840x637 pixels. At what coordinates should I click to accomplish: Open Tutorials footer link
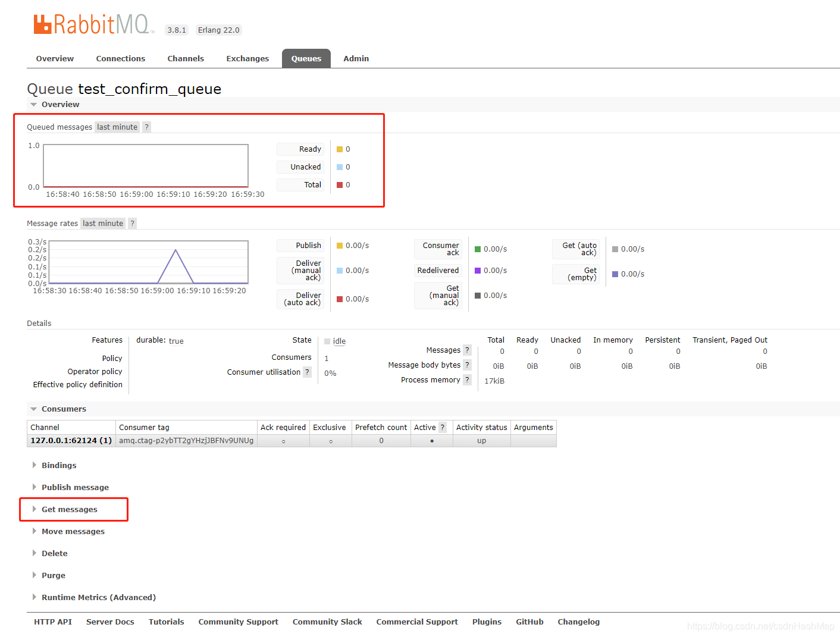(x=166, y=622)
